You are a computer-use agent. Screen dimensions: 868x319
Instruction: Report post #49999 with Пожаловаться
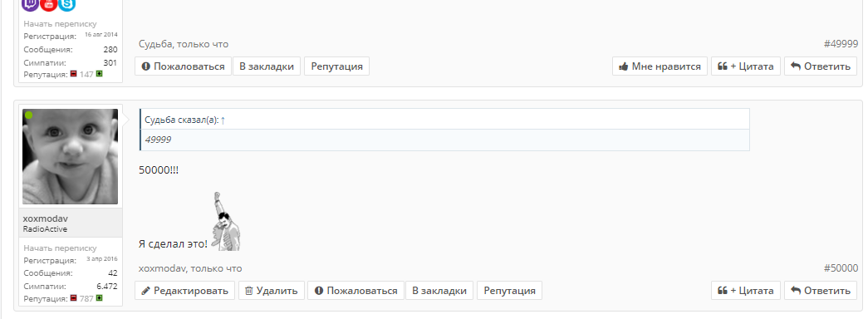tap(183, 66)
